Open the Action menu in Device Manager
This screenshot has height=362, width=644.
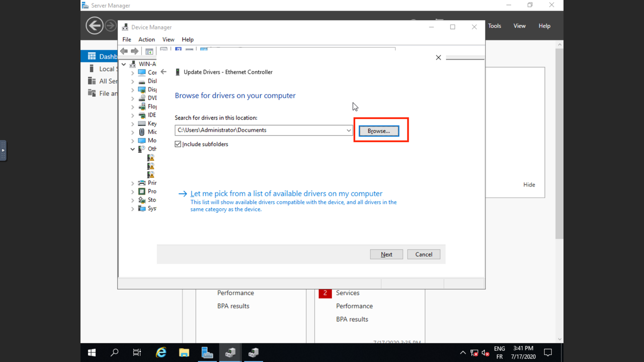[x=146, y=39]
